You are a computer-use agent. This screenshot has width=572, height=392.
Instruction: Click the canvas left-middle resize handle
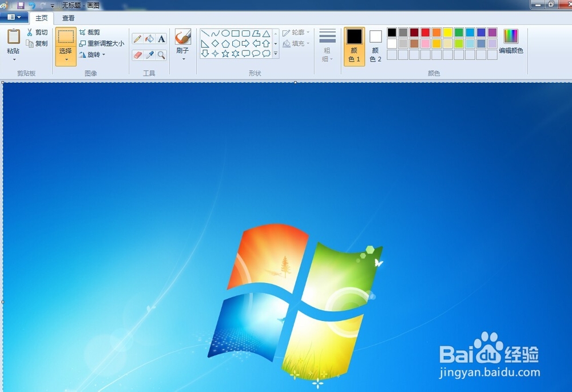click(x=2, y=302)
